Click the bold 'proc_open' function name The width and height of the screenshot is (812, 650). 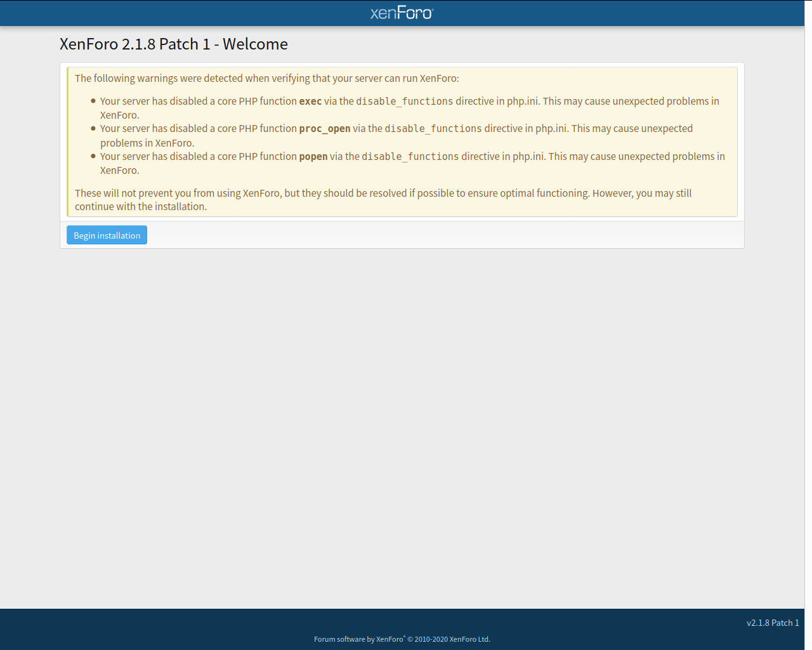coord(325,129)
